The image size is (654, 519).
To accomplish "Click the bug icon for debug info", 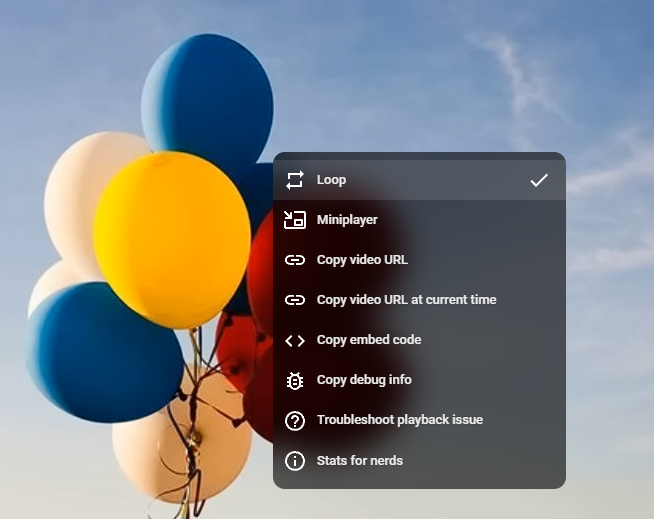I will [x=295, y=380].
